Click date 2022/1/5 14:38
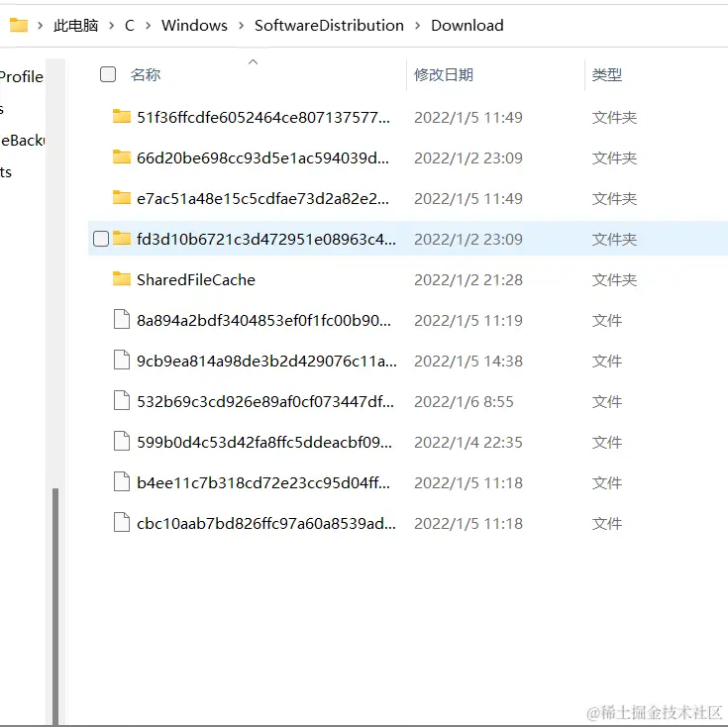This screenshot has width=728, height=727. pyautogui.click(x=468, y=362)
